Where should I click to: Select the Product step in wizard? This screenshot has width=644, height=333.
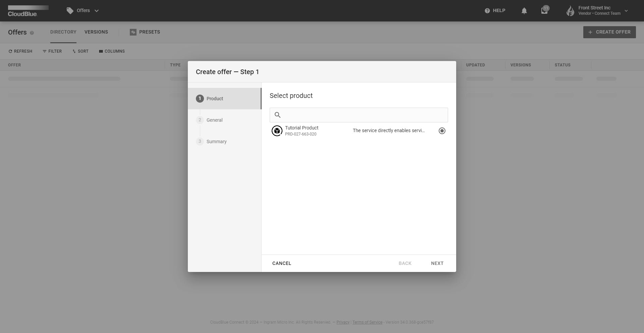[224, 99]
